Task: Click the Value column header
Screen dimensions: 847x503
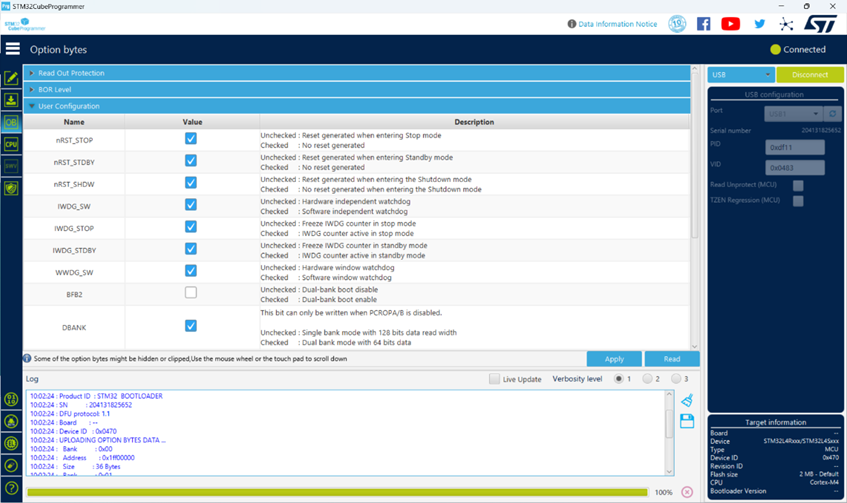Action: [x=192, y=122]
